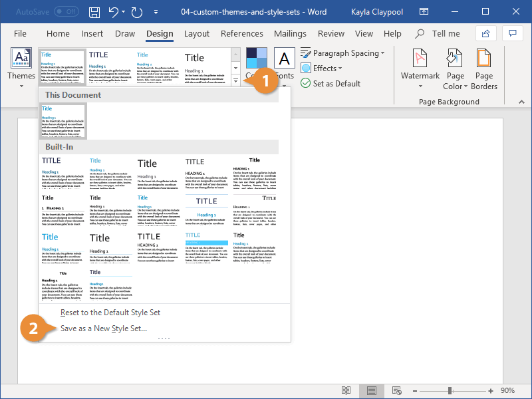
Task: Switch to the Mailings tab
Action: click(x=290, y=33)
